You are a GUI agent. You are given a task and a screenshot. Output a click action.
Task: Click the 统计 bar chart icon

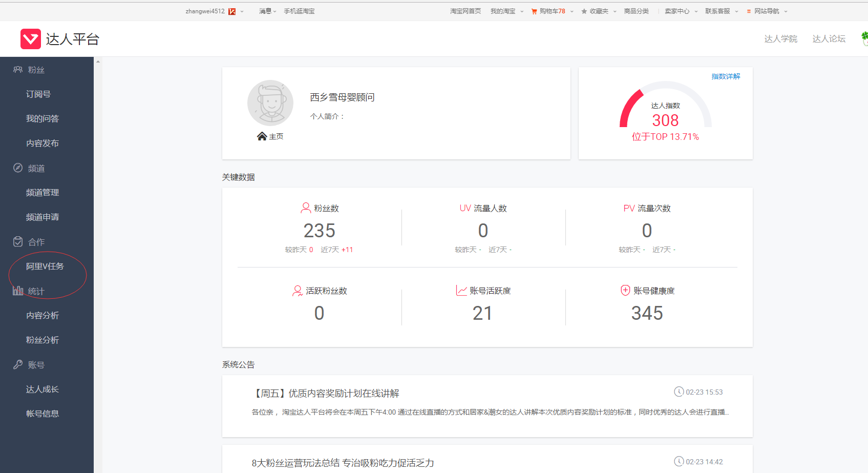coord(18,291)
